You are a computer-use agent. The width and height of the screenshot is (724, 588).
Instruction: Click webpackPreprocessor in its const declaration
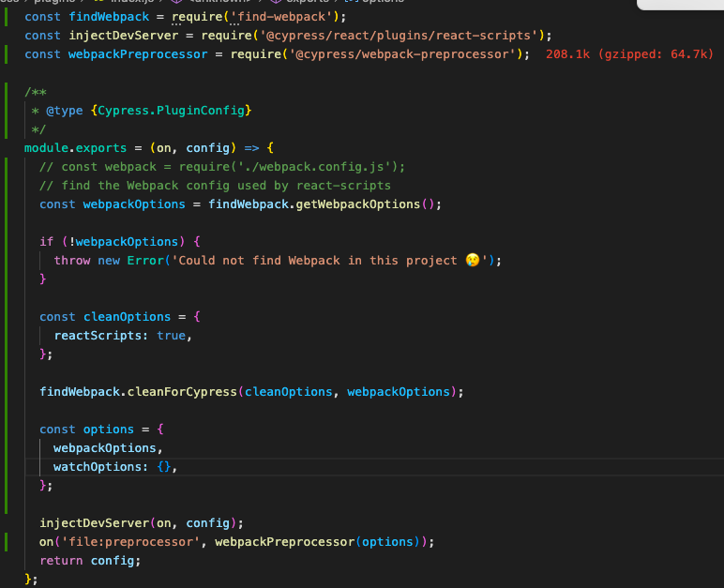tap(138, 54)
